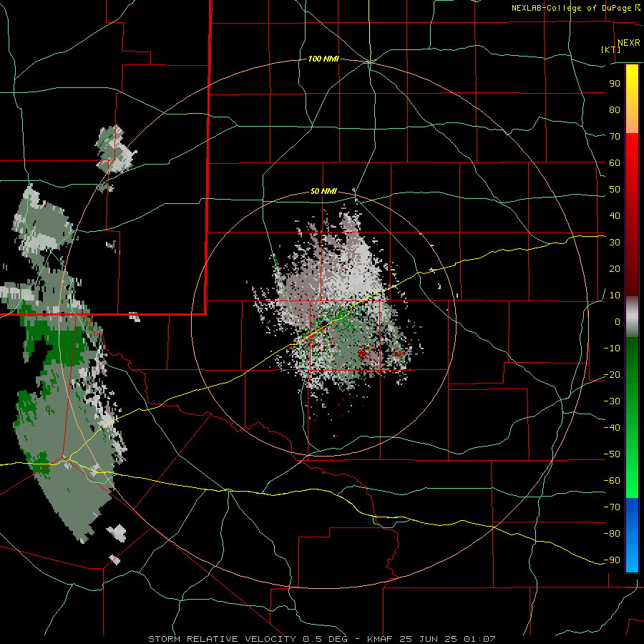Click the [KT] units label
Viewport: 644px width, 644px height.
tap(611, 49)
